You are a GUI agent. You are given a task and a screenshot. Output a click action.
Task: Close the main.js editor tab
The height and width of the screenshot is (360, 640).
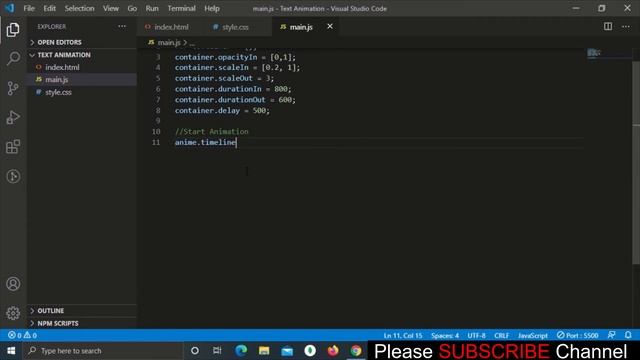330,27
